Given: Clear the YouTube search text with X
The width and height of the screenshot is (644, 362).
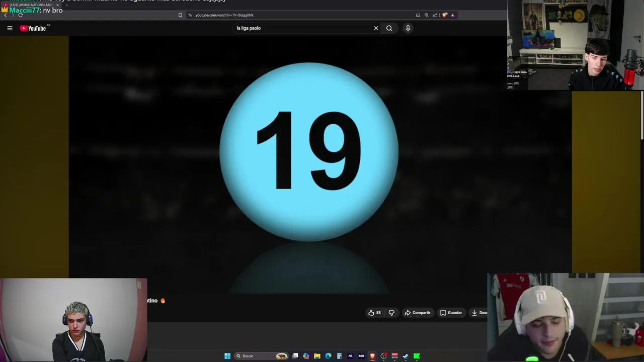Looking at the screenshot, I should point(376,28).
